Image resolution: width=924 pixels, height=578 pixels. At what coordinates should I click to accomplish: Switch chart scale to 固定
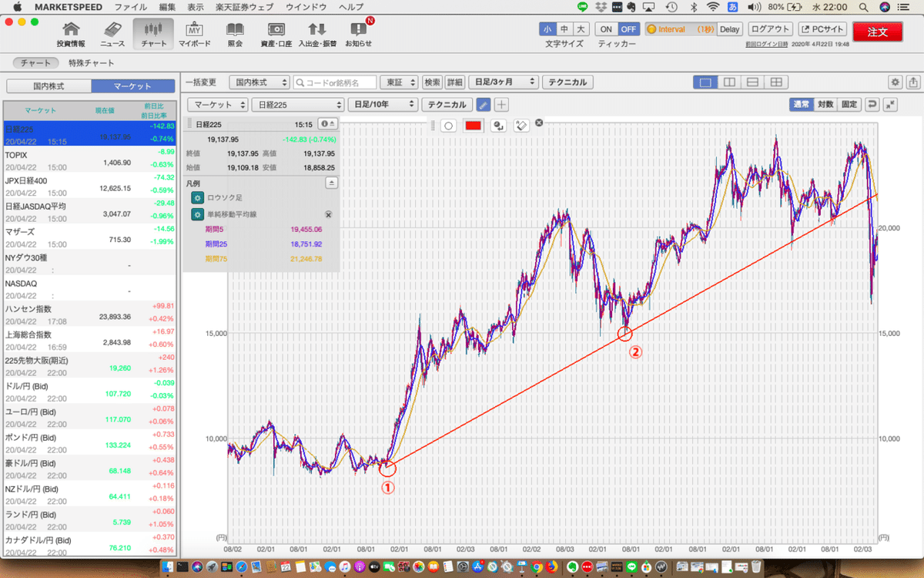(849, 104)
